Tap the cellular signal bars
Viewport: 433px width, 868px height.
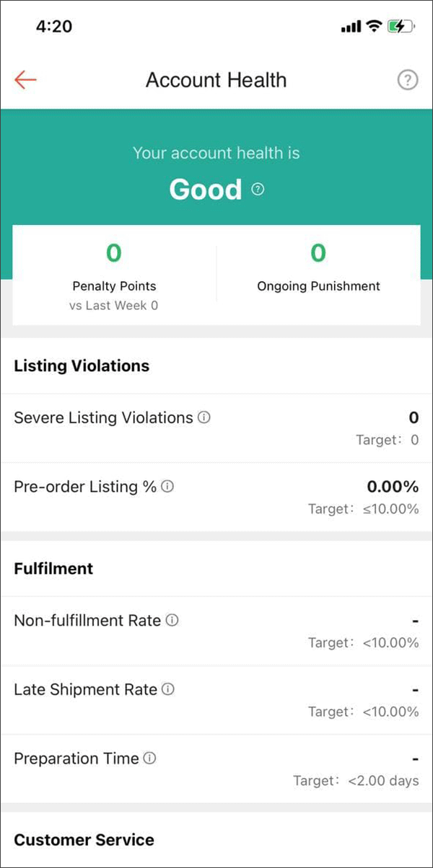click(352, 26)
